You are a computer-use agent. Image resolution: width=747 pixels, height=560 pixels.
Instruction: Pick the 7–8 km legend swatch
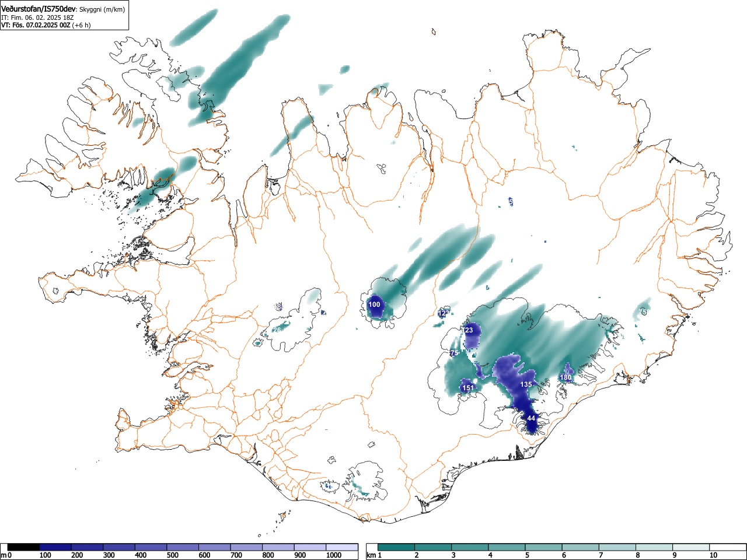coord(616,547)
